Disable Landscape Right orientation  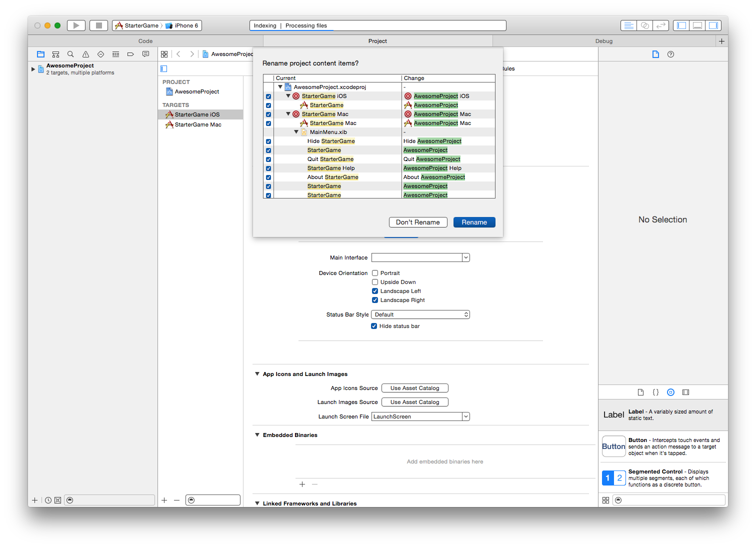375,300
